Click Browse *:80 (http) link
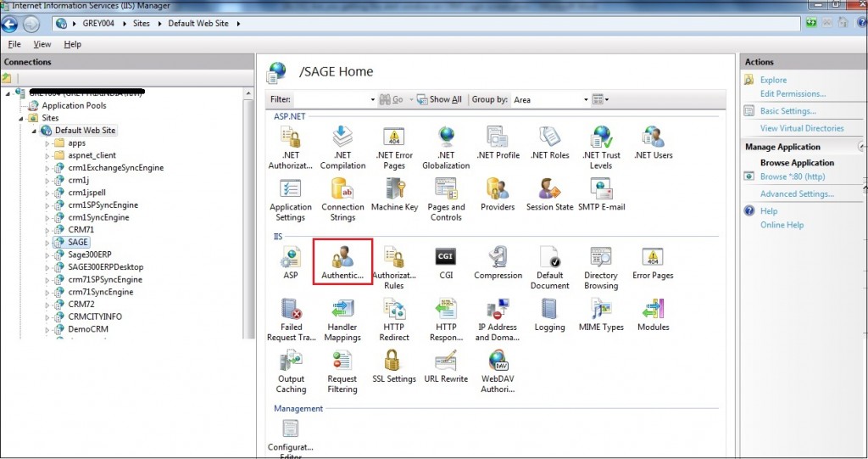 (x=793, y=176)
